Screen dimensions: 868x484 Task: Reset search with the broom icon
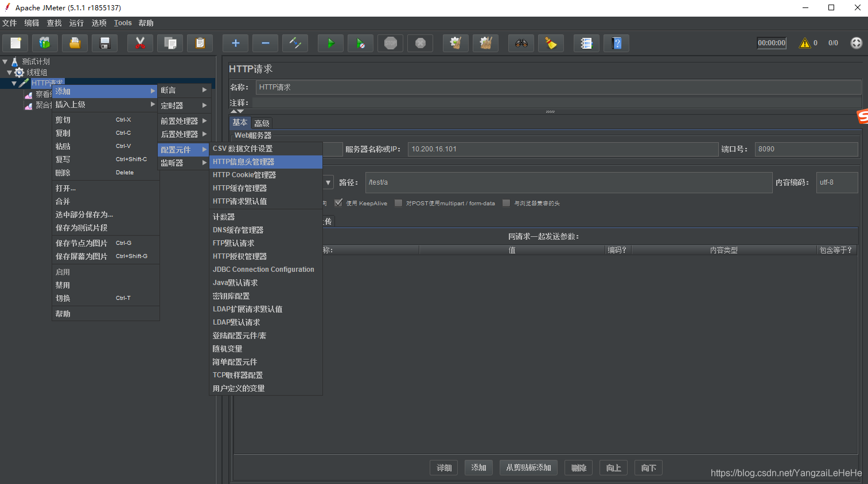551,43
